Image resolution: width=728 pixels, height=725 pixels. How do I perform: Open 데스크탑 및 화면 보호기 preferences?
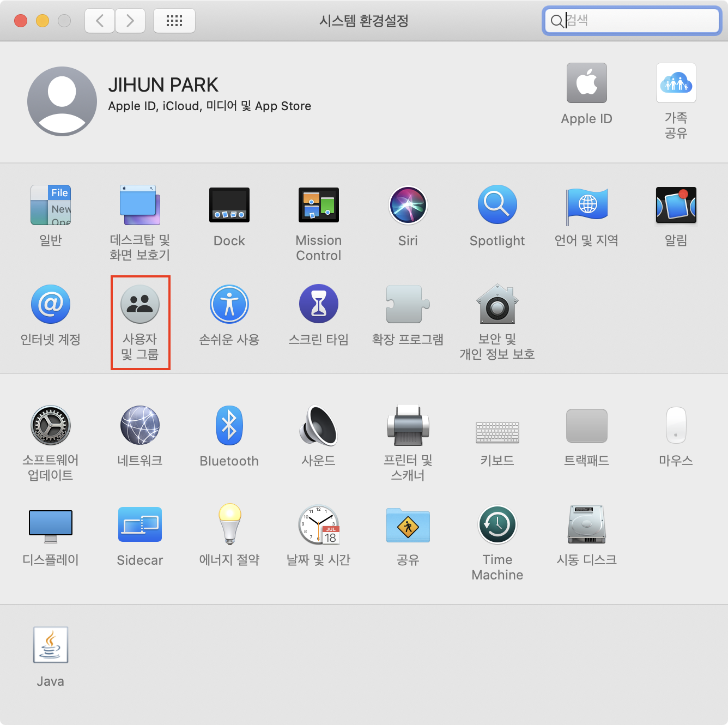pyautogui.click(x=140, y=205)
